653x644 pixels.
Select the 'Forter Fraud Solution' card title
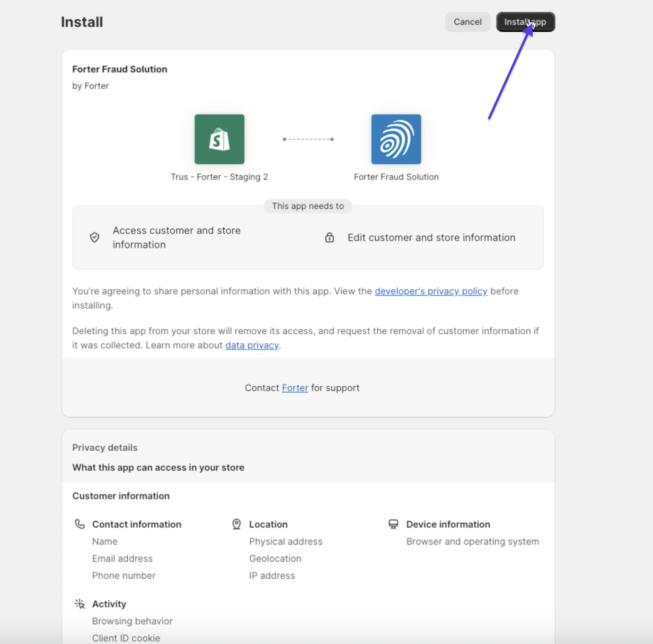pyautogui.click(x=120, y=69)
